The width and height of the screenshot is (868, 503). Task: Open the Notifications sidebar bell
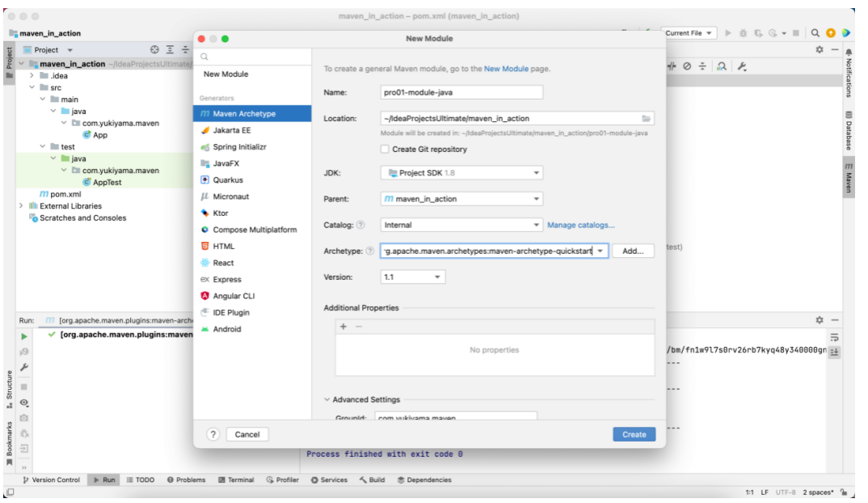pyautogui.click(x=848, y=74)
